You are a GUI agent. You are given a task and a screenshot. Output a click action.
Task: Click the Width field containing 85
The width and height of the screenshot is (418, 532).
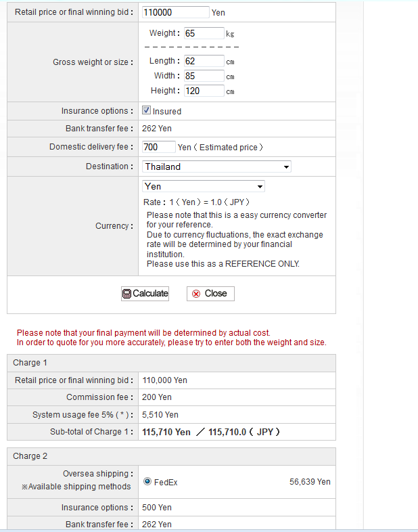[204, 76]
